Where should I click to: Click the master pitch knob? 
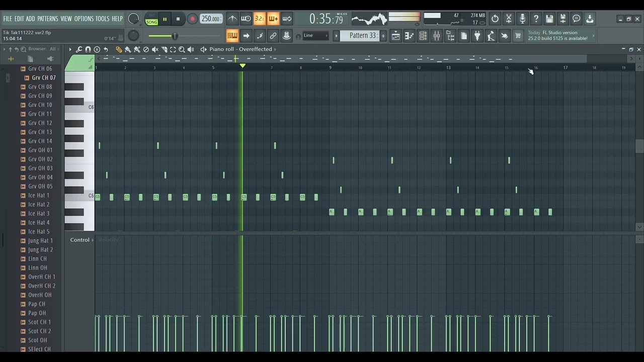pyautogui.click(x=133, y=36)
